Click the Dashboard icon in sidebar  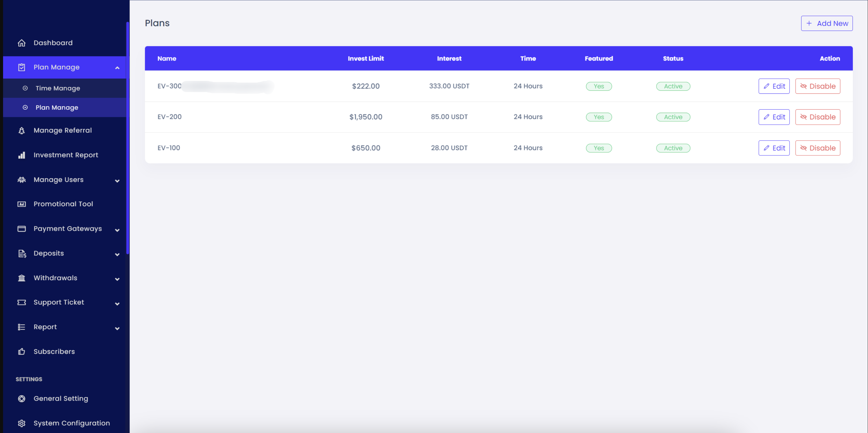pos(21,43)
